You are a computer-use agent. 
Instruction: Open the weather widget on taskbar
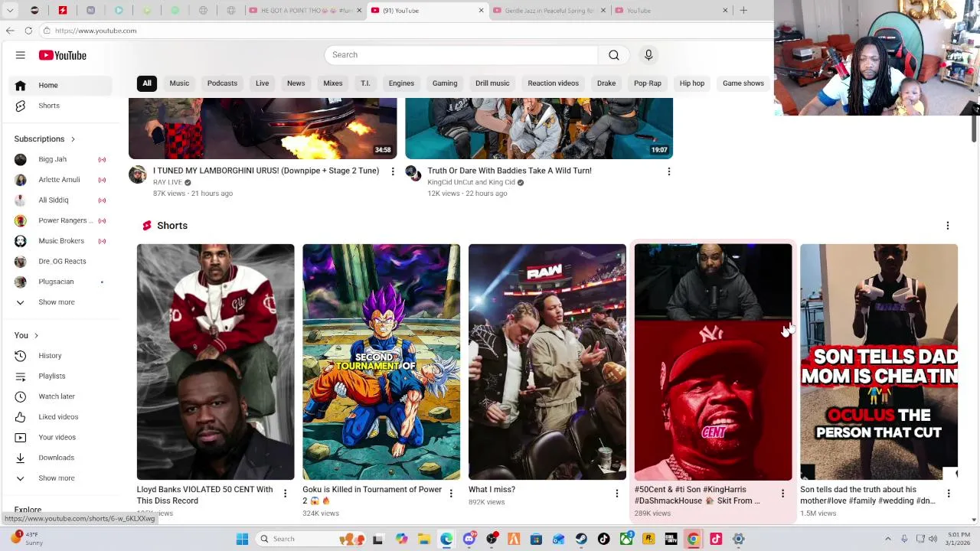[x=27, y=539]
